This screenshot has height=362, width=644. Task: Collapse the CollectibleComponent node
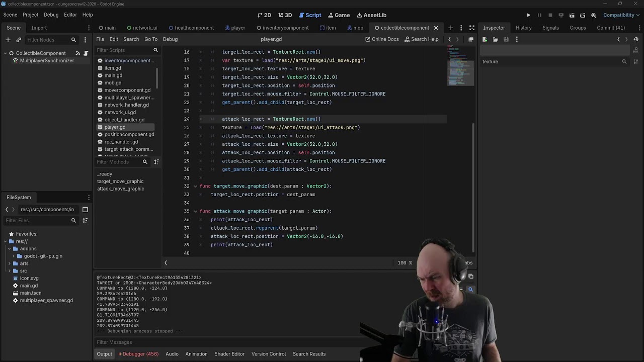5,53
